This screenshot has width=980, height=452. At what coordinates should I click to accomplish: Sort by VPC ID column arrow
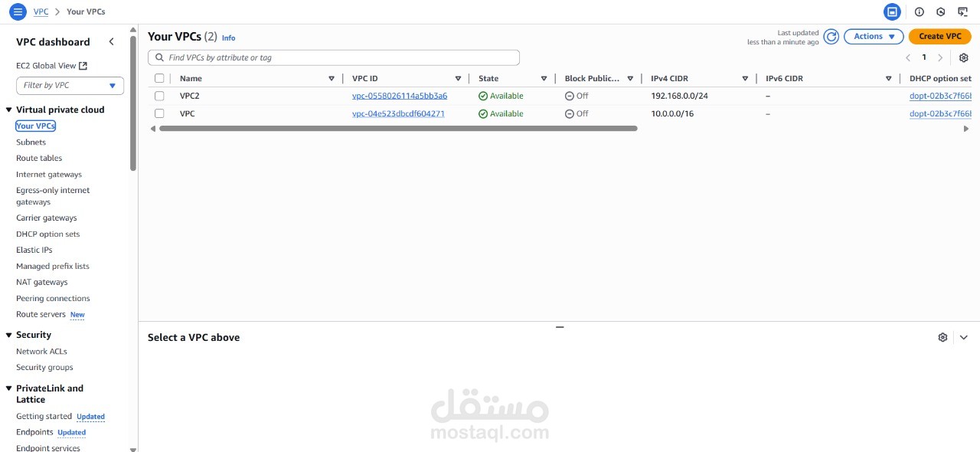pos(458,78)
